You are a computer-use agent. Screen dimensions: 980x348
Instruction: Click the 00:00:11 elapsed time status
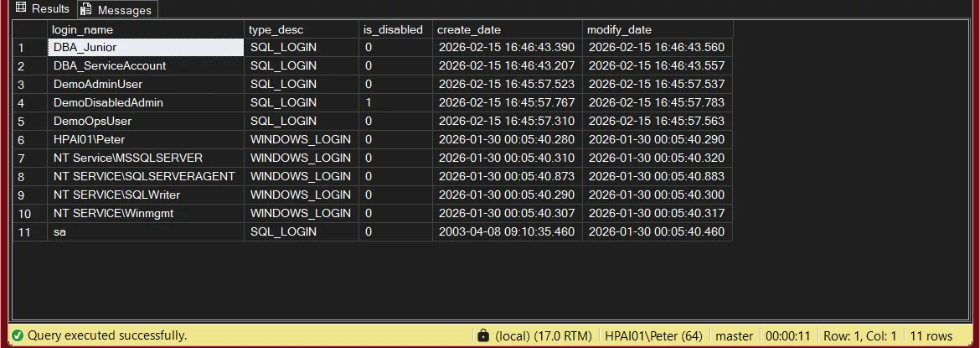coord(789,336)
